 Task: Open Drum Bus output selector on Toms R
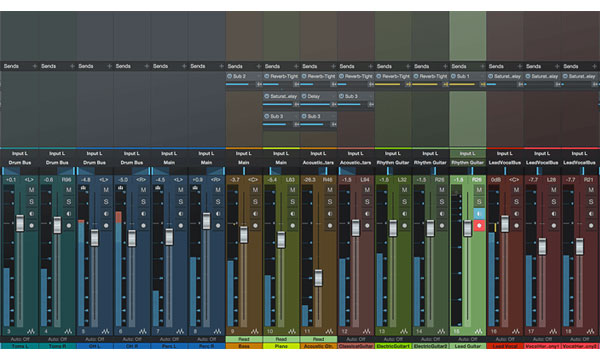pos(57,163)
